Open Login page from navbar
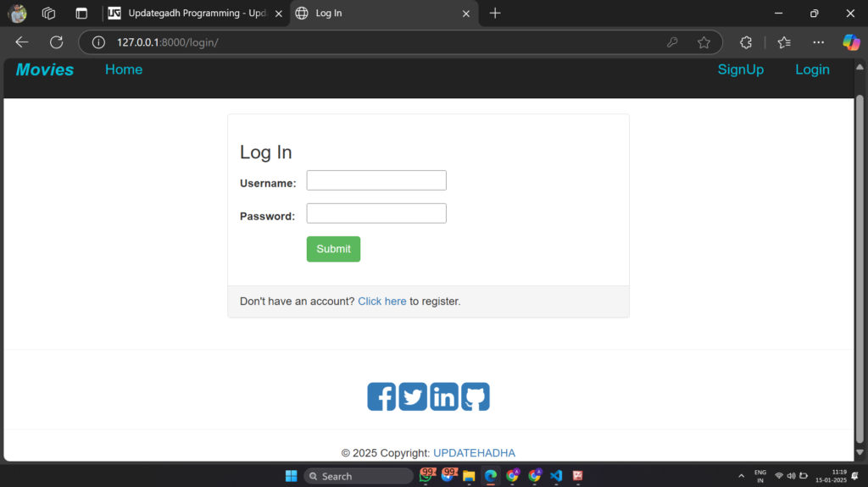Image resolution: width=868 pixels, height=487 pixels. click(x=812, y=69)
